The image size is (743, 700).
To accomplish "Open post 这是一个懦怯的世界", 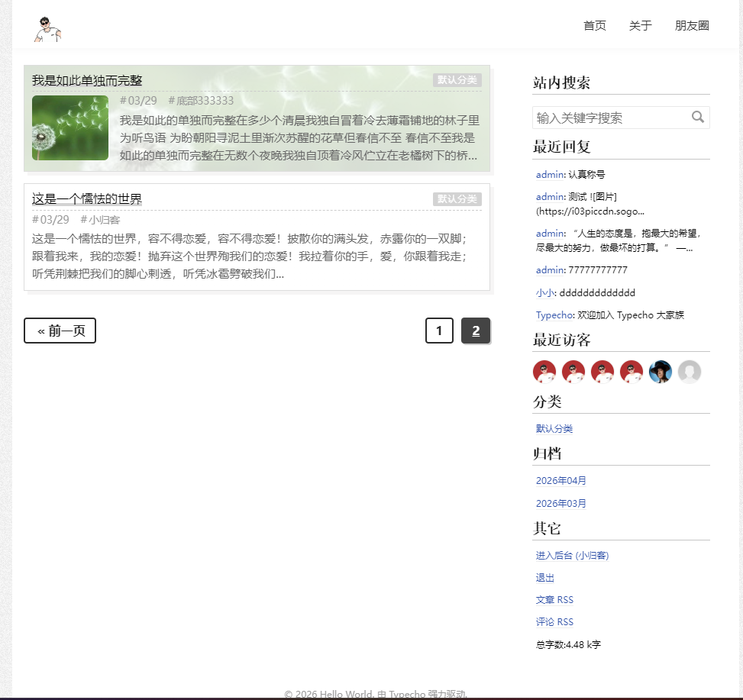I will pyautogui.click(x=87, y=199).
